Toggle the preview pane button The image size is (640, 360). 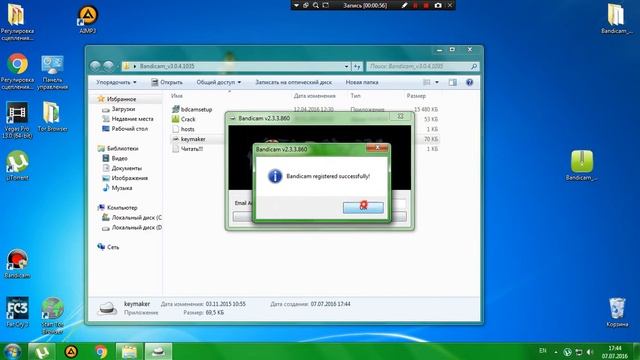point(453,82)
